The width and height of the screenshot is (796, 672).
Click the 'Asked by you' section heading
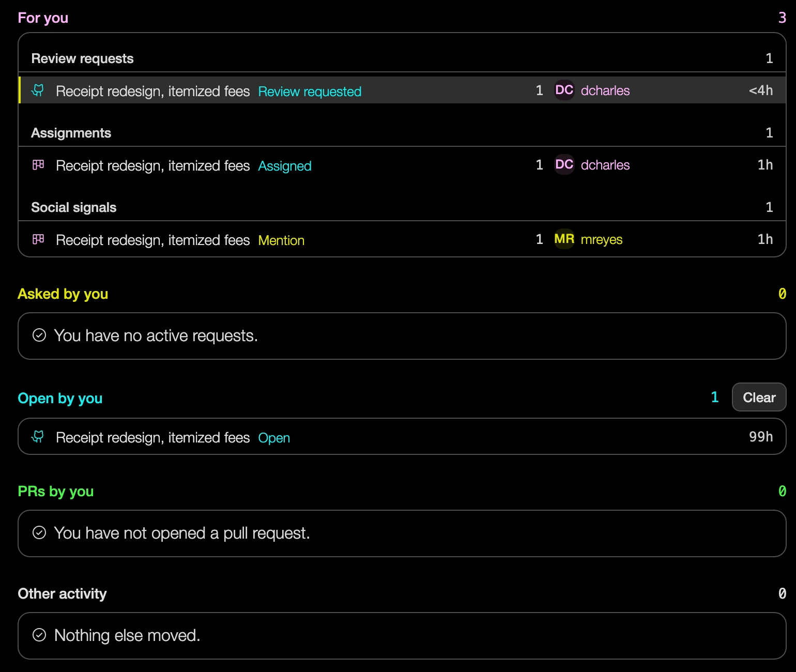63,294
